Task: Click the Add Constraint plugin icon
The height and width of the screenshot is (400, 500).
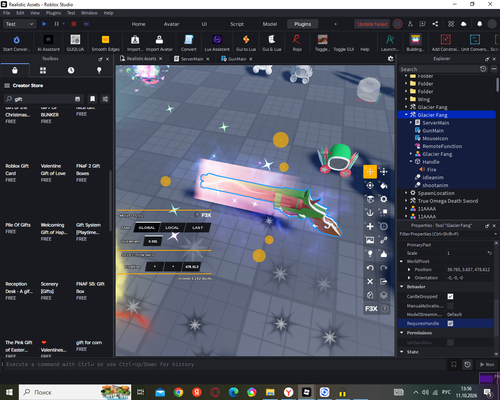Action: (445, 43)
